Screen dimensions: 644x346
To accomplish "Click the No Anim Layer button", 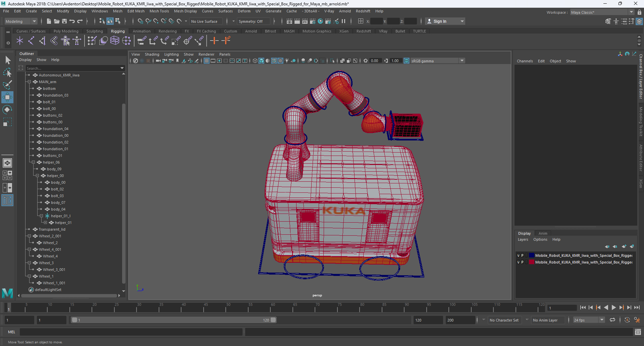I will (547, 320).
